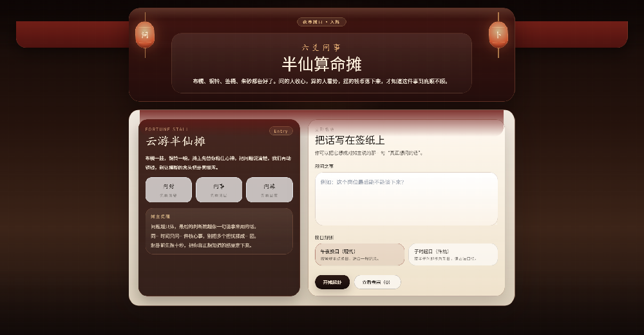
Task: Click the FORTUNE STALL label
Action: click(x=167, y=129)
